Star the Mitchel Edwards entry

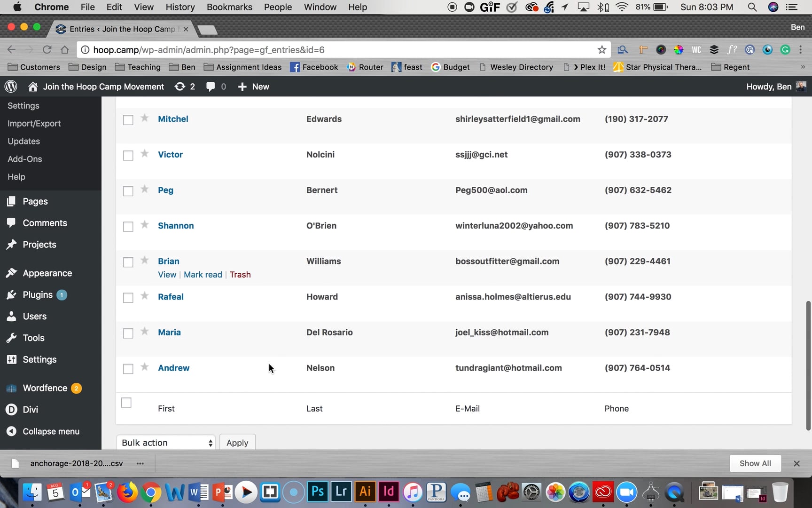pos(145,118)
